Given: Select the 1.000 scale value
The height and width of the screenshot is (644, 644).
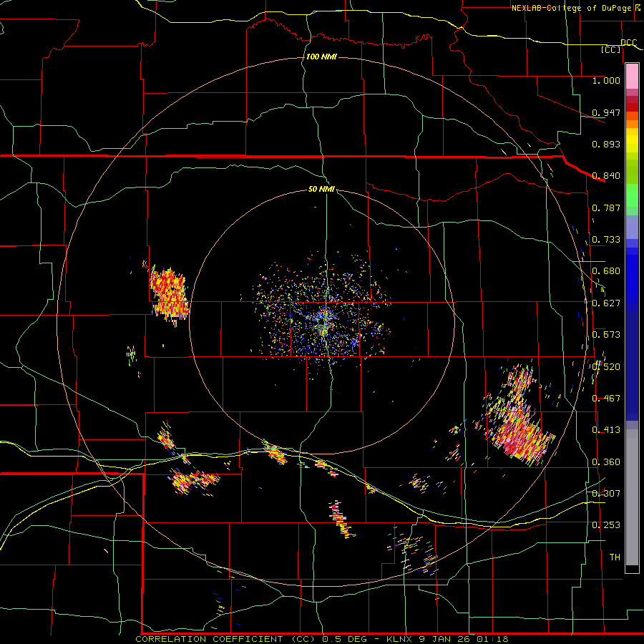Looking at the screenshot, I should click(x=606, y=80).
